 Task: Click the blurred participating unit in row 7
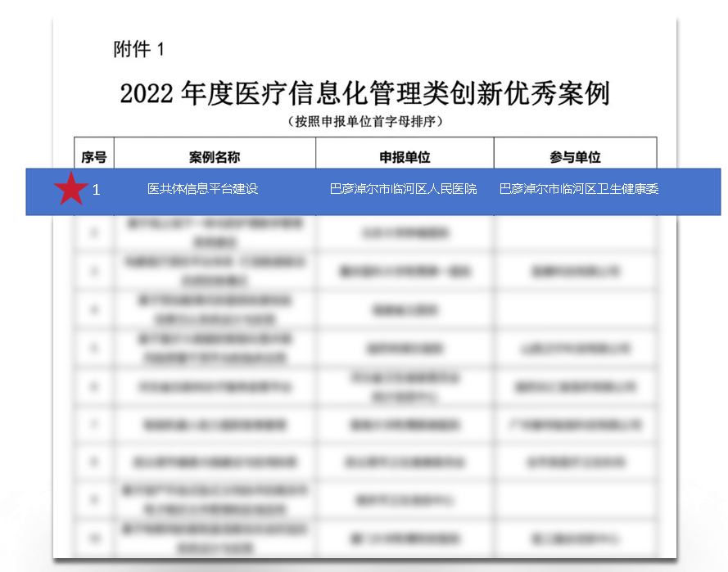pos(575,426)
